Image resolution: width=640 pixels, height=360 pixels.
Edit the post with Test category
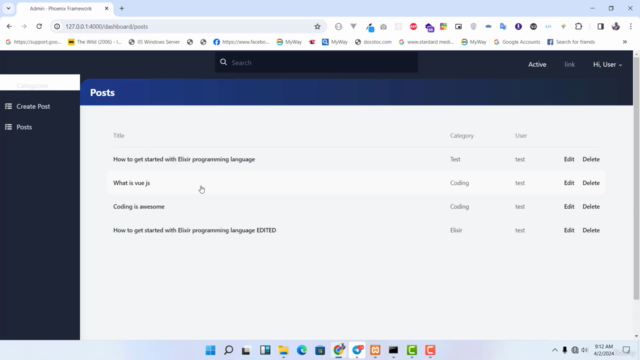569,159
